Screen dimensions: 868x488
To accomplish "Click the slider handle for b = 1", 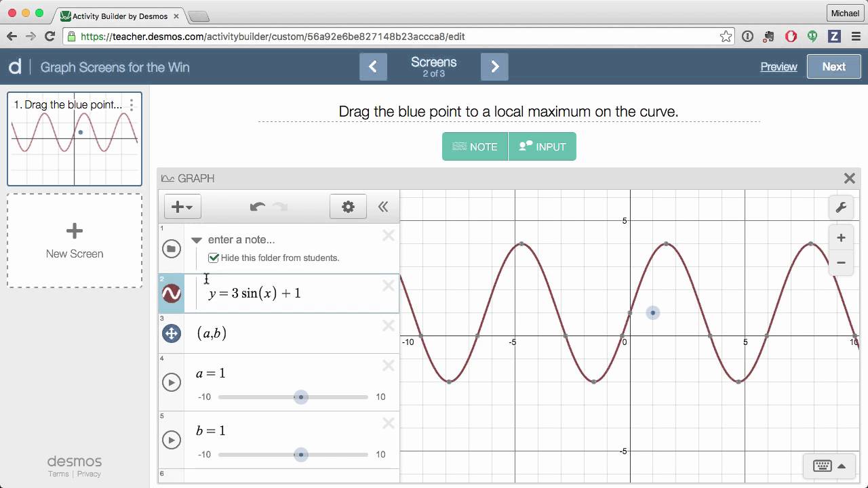I will (x=301, y=455).
